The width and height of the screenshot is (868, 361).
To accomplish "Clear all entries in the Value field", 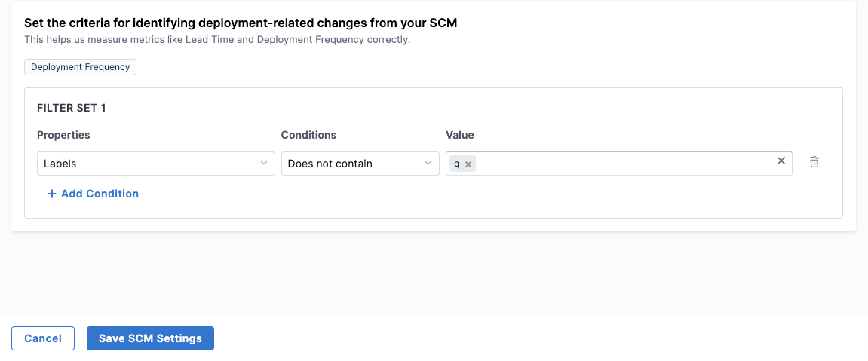I will click(781, 161).
